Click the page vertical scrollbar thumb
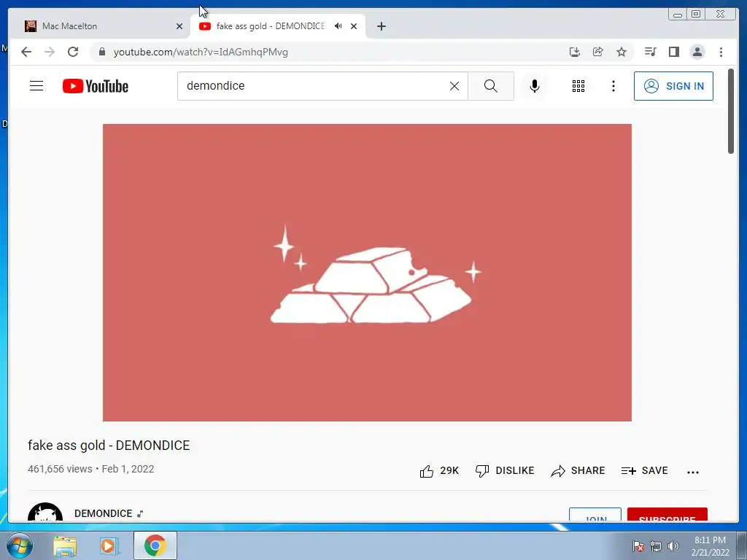This screenshot has width=747, height=560. coord(731,112)
